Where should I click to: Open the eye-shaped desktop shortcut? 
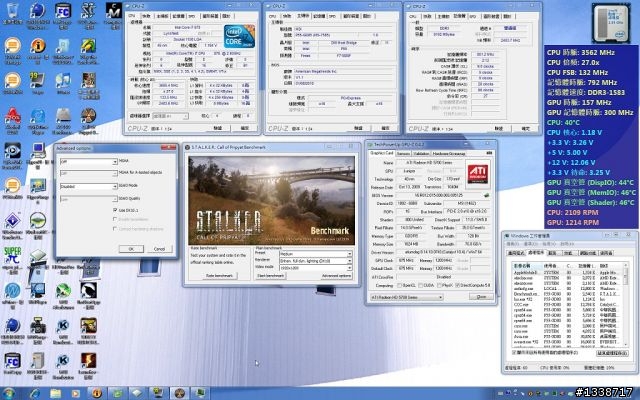(12, 151)
